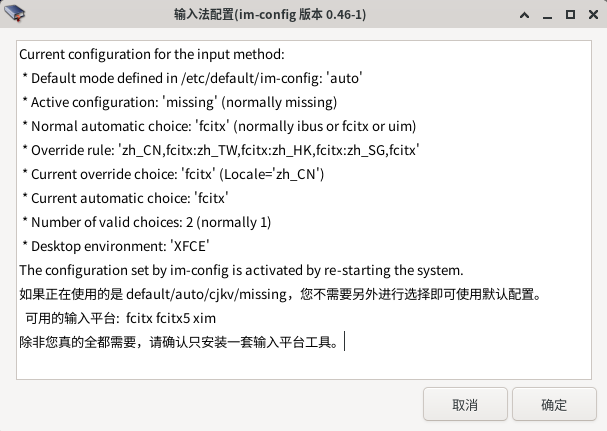Viewport: 607px width, 431px height.
Task: Click the 'Desktop environment: XFCE' line
Action: click(116, 246)
